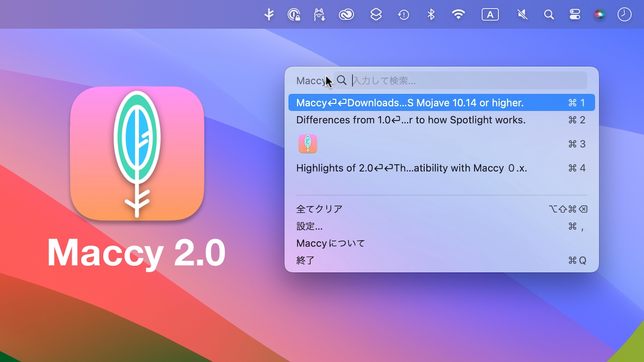Select "Differences from 1.0" clipboard entry

coord(442,120)
